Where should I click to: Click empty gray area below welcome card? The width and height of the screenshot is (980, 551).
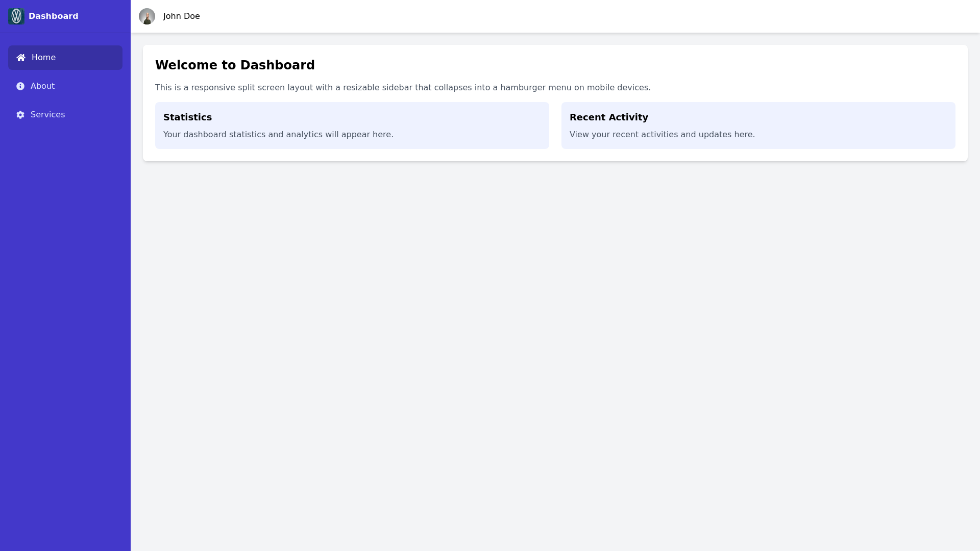click(x=555, y=332)
